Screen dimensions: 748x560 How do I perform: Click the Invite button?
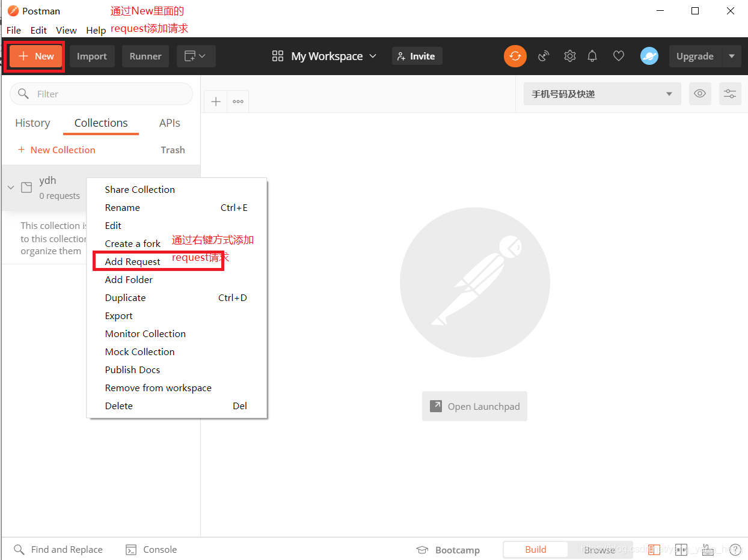(417, 56)
